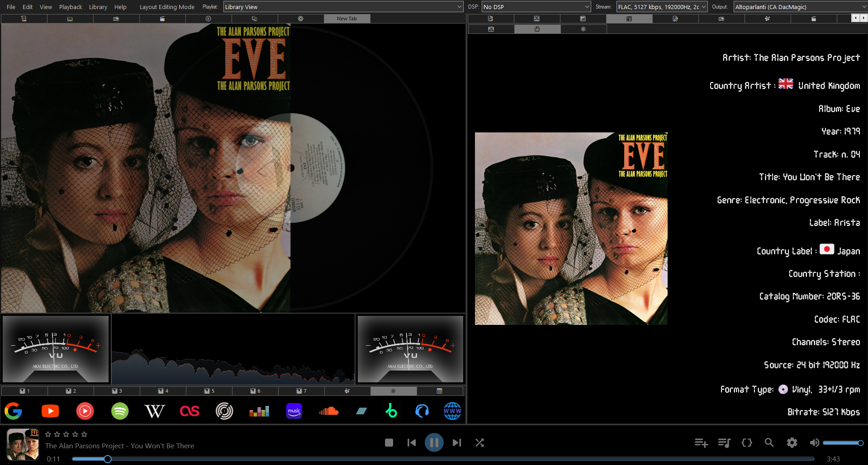Pause the current track
The height and width of the screenshot is (465, 868).
(x=434, y=442)
